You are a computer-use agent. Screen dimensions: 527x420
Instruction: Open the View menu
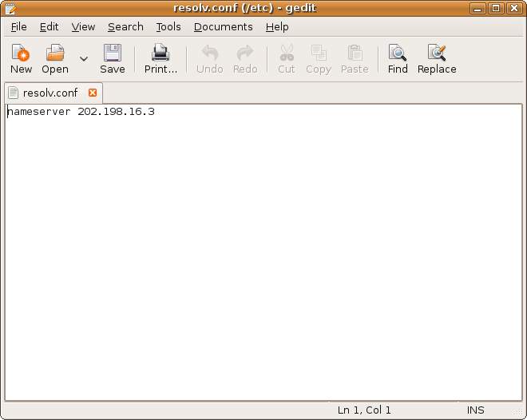click(83, 27)
